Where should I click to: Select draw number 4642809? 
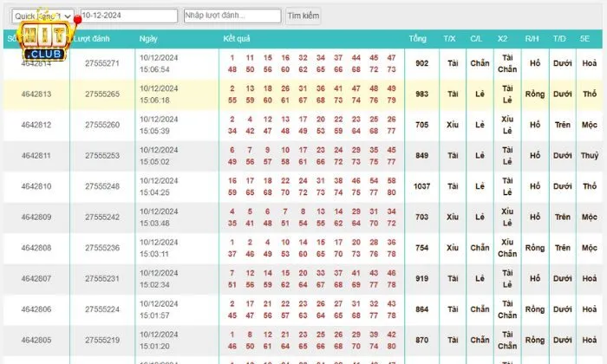(x=36, y=217)
